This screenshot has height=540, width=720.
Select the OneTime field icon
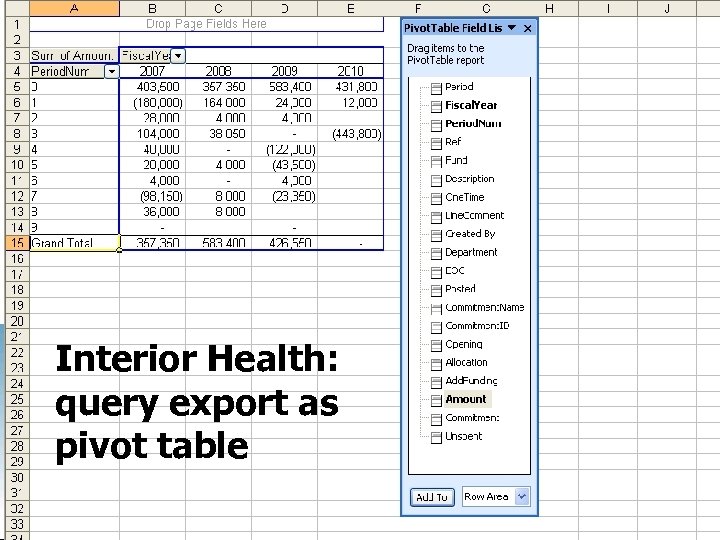click(436, 198)
